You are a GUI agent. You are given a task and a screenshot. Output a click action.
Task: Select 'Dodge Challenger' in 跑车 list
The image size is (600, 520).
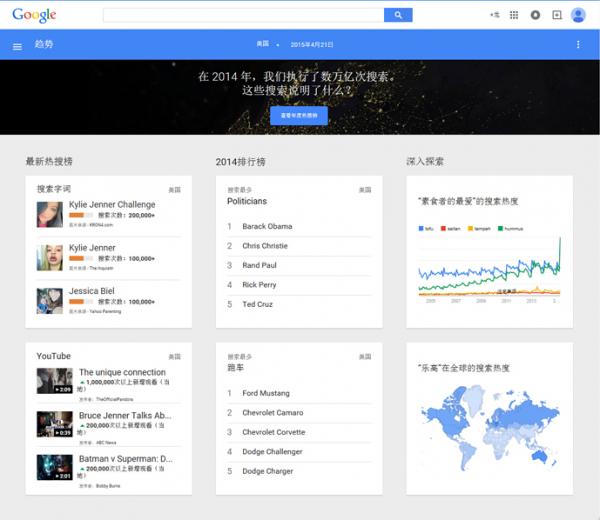click(x=272, y=452)
